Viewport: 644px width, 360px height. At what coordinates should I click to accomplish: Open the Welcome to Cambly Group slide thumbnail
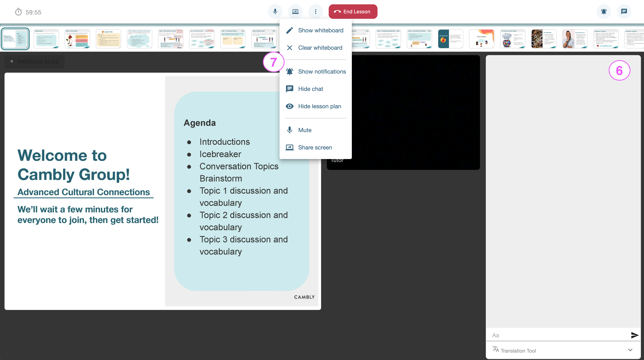[x=15, y=39]
